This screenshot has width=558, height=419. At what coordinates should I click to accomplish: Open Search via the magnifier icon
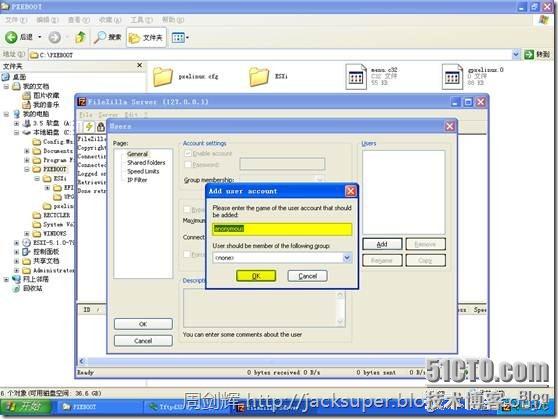pyautogui.click(x=100, y=37)
